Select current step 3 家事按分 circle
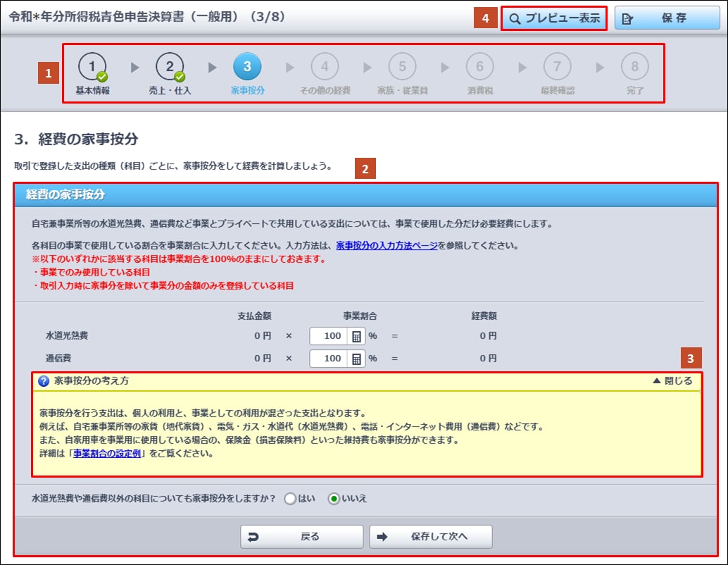This screenshot has height=565, width=728. click(247, 67)
